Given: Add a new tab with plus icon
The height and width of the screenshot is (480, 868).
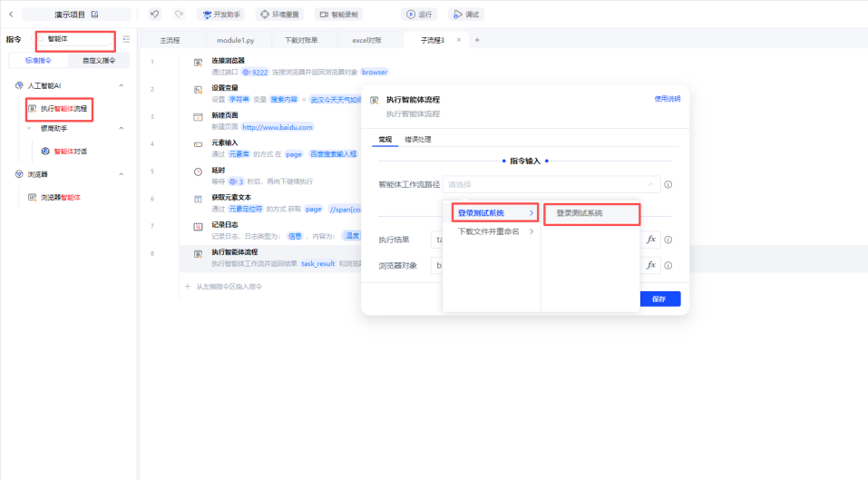Looking at the screenshot, I should click(477, 40).
